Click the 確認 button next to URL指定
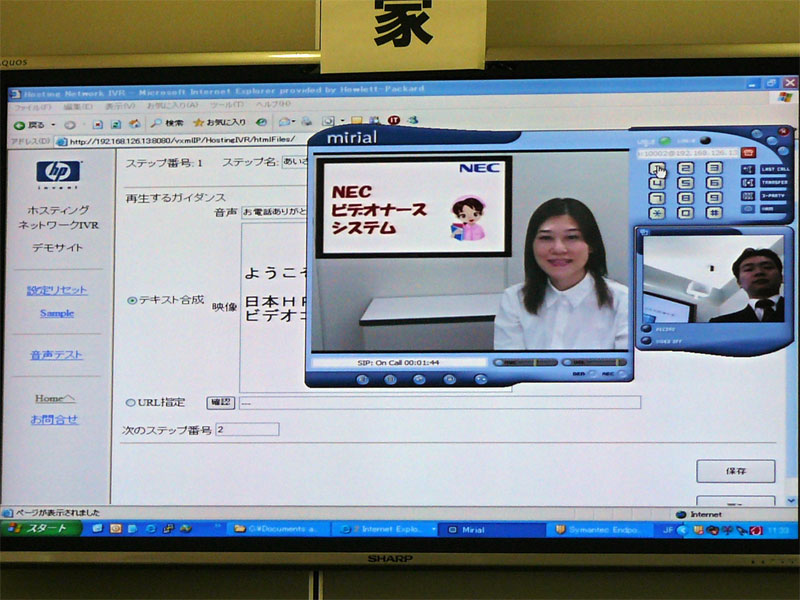Screen dimensions: 800x600 click(220, 403)
